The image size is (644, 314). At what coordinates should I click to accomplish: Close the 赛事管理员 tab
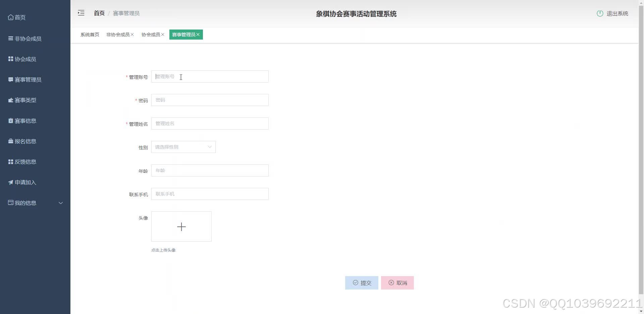click(x=198, y=35)
